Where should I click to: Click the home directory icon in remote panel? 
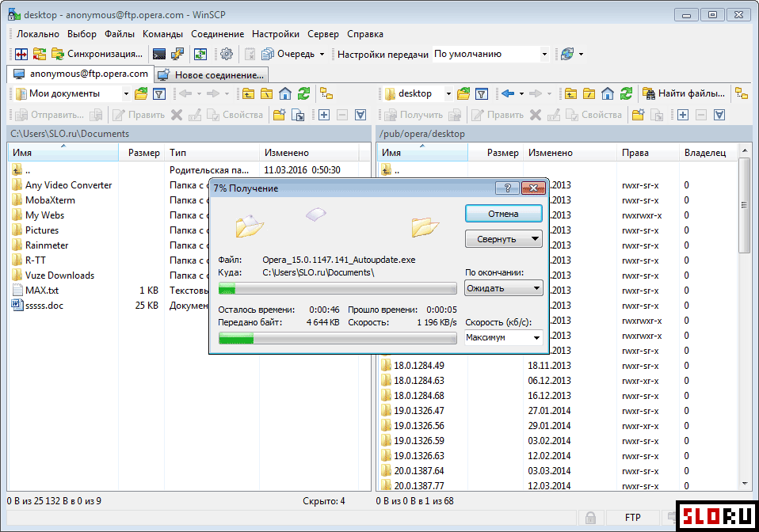(x=608, y=94)
